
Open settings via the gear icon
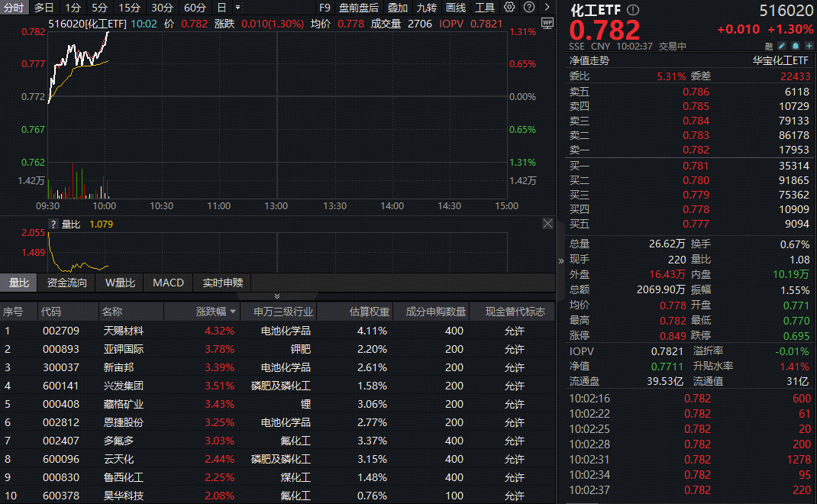[x=509, y=7]
